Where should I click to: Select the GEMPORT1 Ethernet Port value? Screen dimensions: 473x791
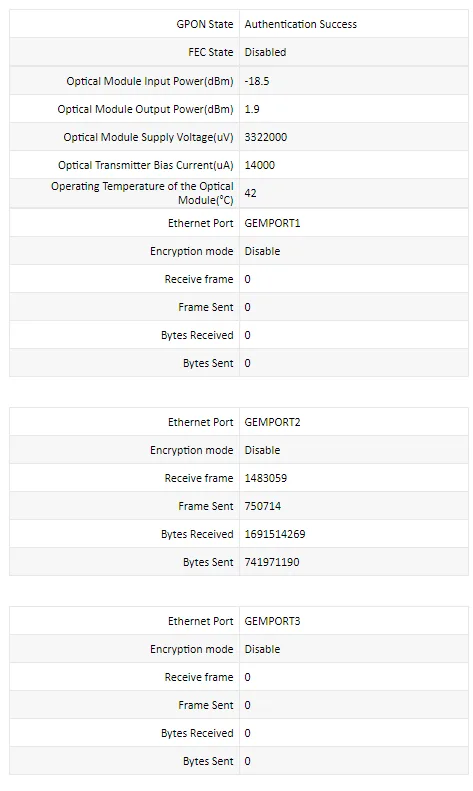(272, 223)
